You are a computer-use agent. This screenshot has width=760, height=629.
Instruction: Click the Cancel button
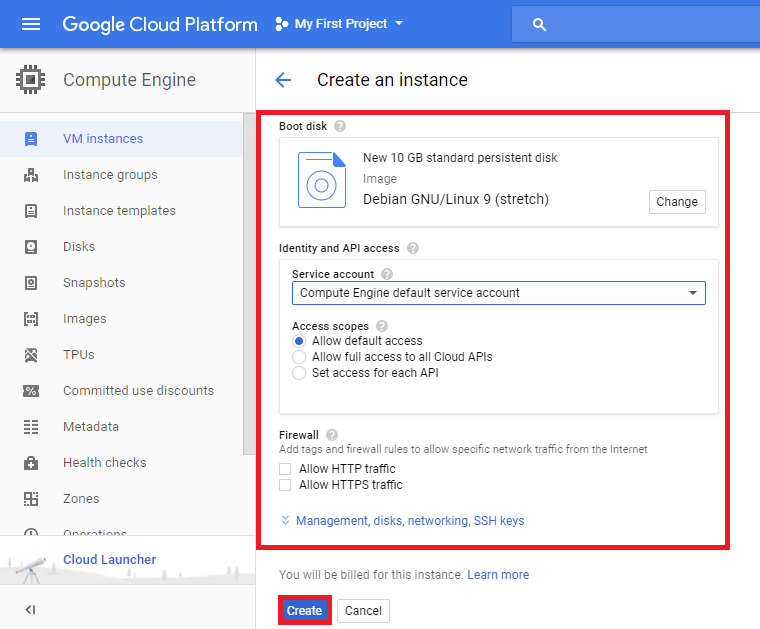tap(363, 611)
